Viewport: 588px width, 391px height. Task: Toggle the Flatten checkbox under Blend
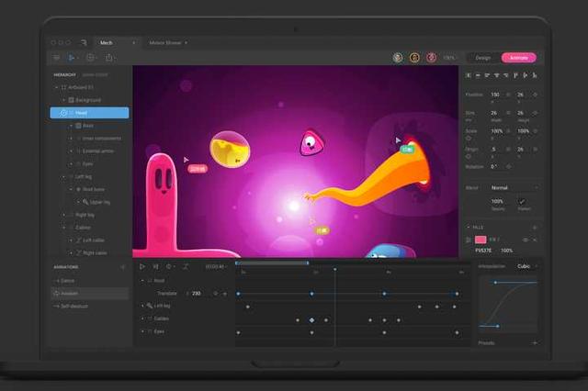click(522, 202)
